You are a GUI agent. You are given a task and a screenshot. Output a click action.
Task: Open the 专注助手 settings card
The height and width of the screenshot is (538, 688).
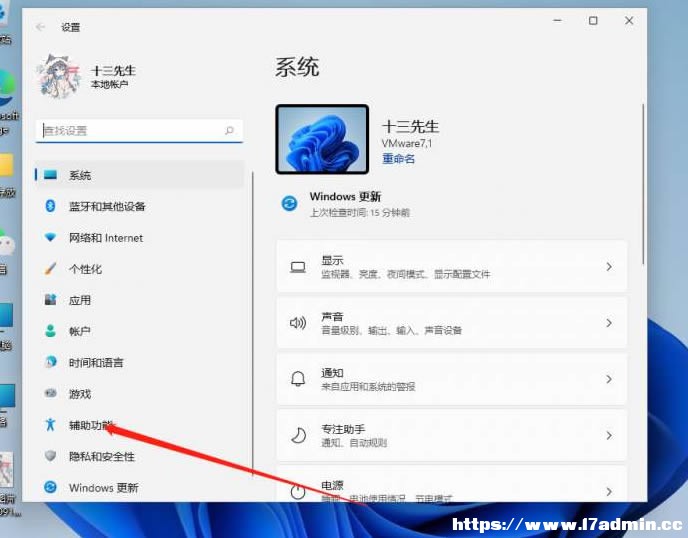click(452, 435)
